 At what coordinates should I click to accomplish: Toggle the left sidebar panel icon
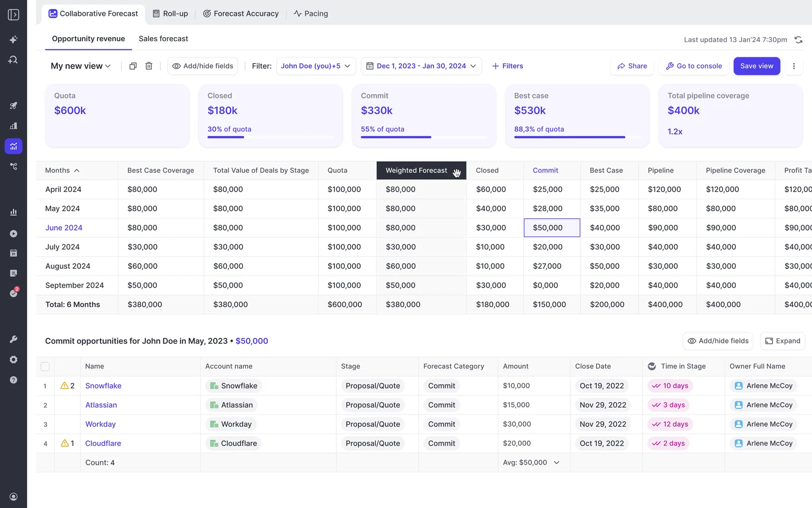[14, 15]
